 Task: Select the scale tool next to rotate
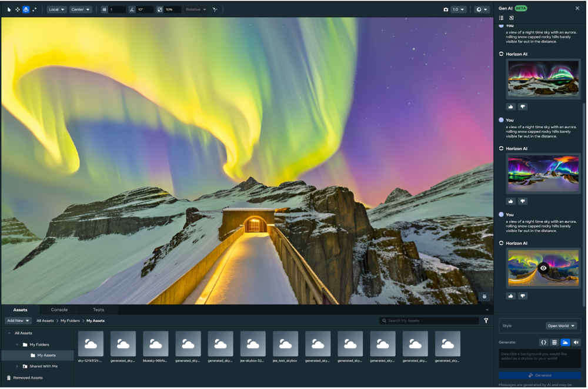[34, 9]
